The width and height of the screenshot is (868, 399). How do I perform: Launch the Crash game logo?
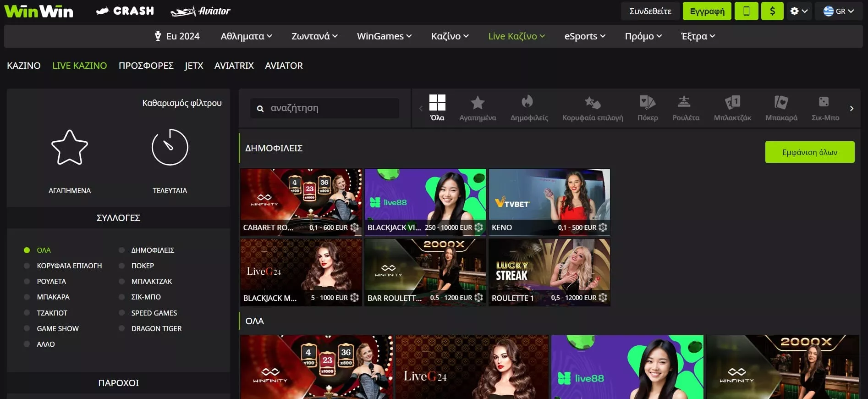coord(125,11)
